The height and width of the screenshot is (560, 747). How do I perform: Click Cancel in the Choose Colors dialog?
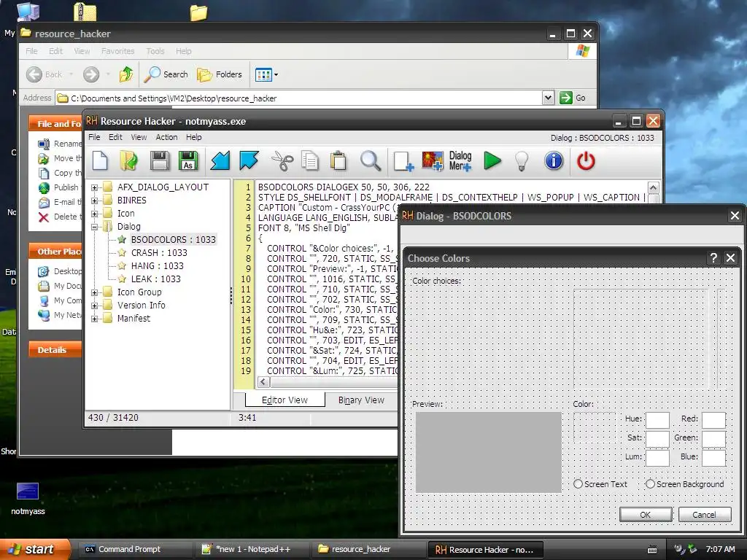point(704,514)
